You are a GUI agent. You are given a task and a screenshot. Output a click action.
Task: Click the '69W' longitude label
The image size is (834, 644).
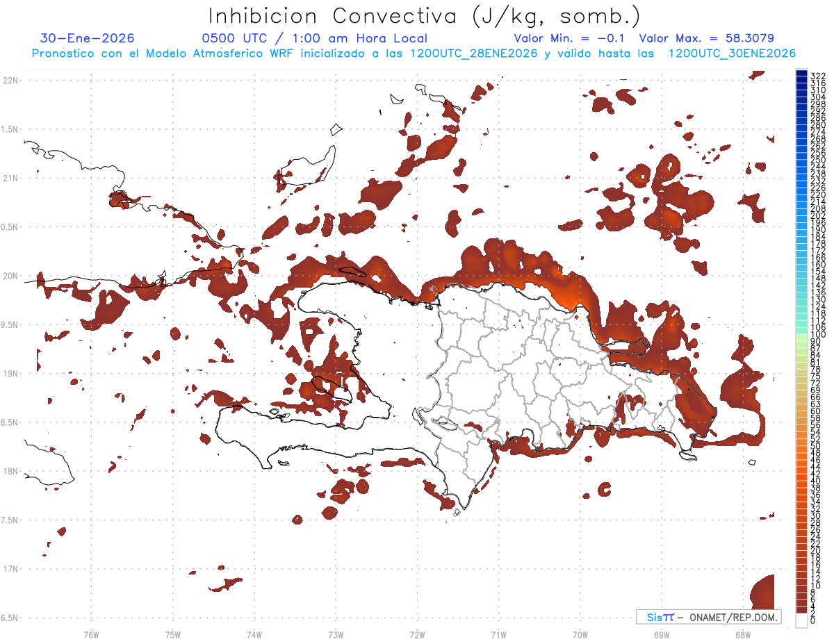[661, 634]
